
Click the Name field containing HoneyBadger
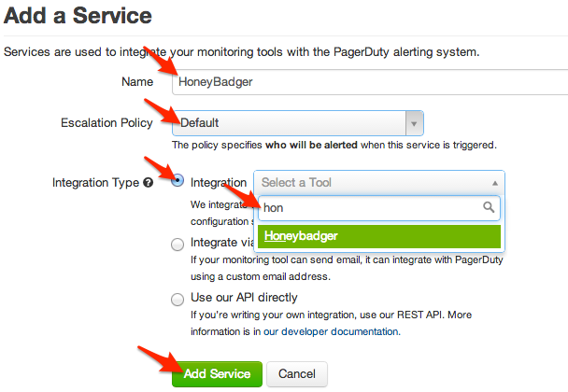pyautogui.click(x=370, y=82)
